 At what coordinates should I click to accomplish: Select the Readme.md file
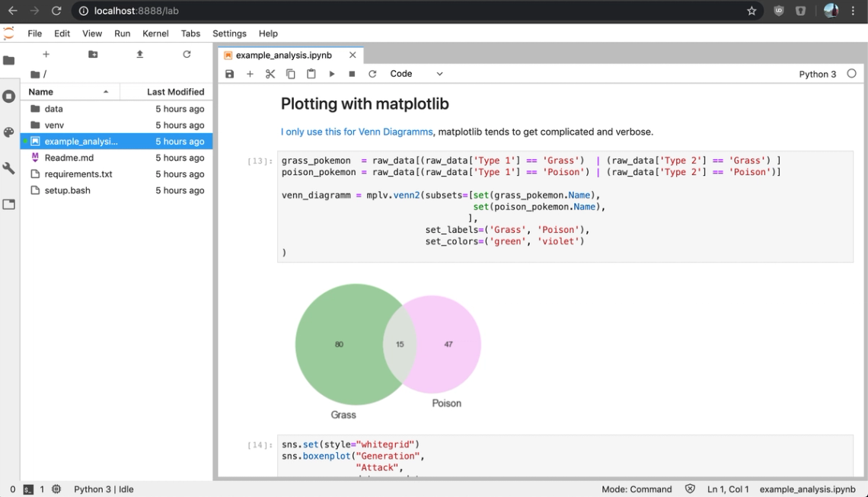116,158
